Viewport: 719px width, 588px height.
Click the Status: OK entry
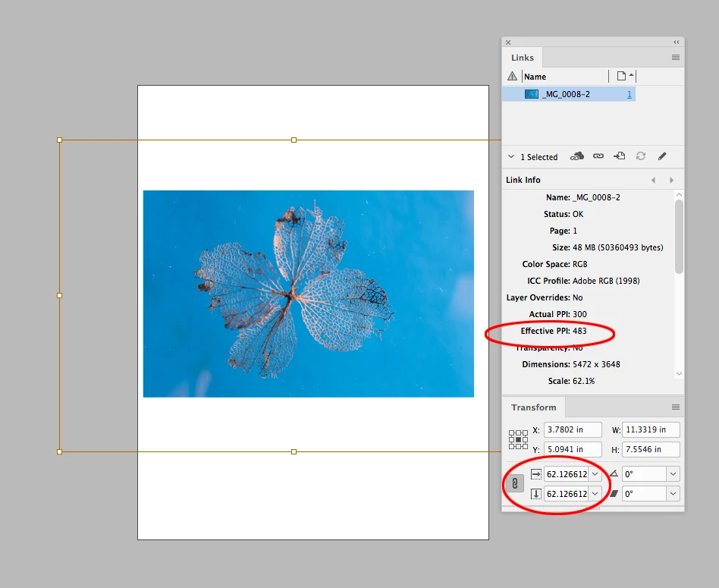564,214
